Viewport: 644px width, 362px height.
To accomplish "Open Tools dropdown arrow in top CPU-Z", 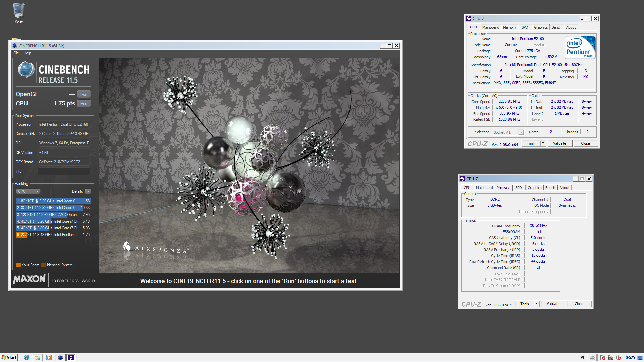I will pyautogui.click(x=543, y=143).
